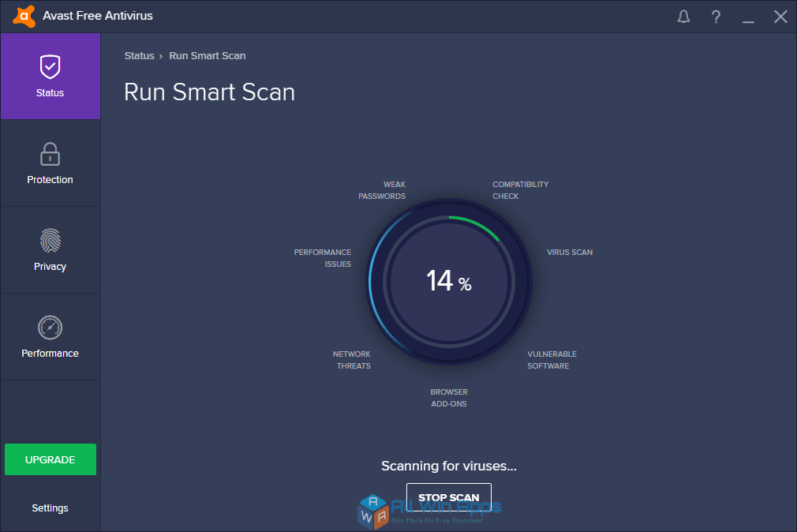Click the green scan progress arc

coord(476,225)
